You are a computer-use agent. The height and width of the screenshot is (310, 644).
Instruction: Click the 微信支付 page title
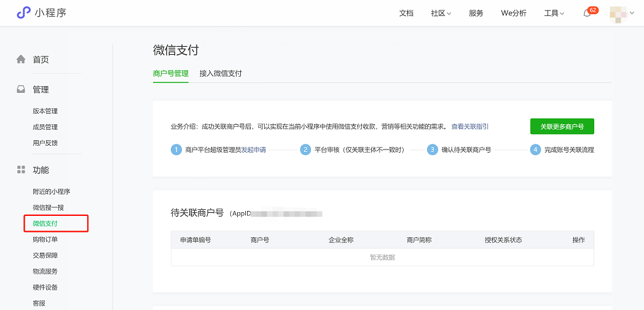(176, 50)
